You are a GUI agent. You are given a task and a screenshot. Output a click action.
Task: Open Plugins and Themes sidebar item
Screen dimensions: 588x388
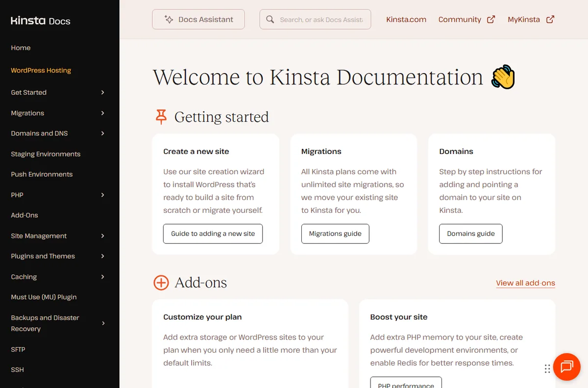[x=43, y=256]
